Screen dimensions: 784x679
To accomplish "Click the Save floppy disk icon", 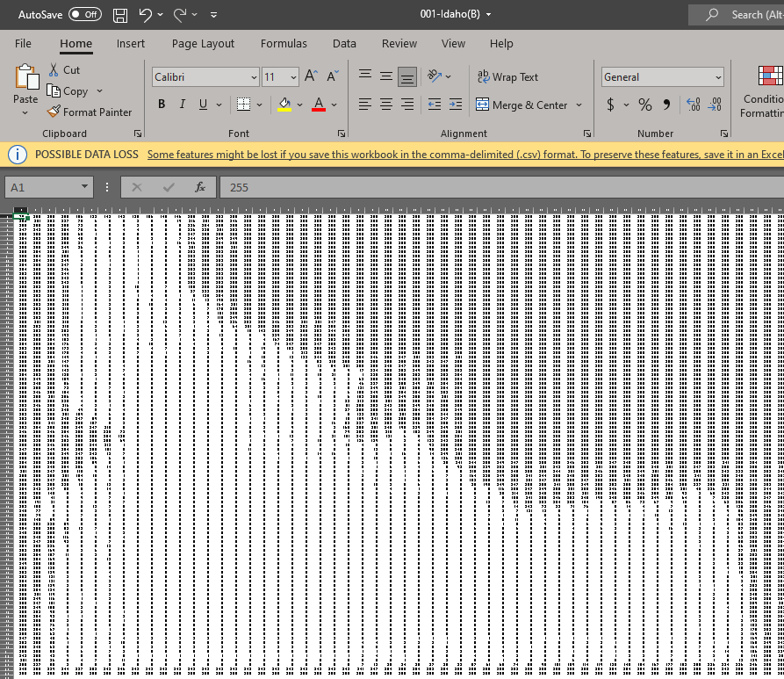I will pyautogui.click(x=120, y=15).
